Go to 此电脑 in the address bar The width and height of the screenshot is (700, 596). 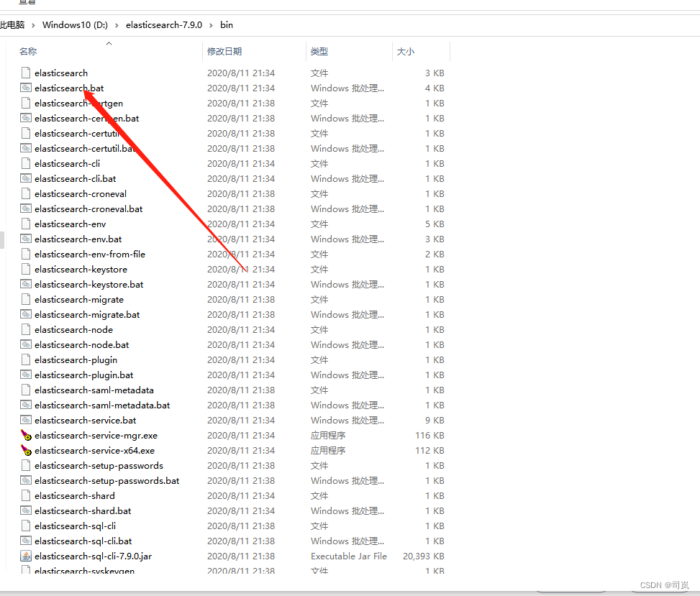(12, 25)
